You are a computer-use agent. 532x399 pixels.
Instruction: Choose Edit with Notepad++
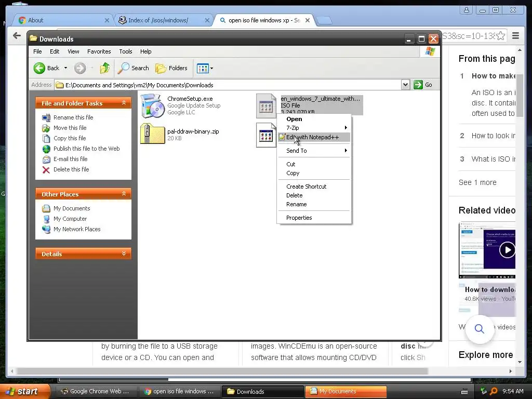(x=314, y=137)
